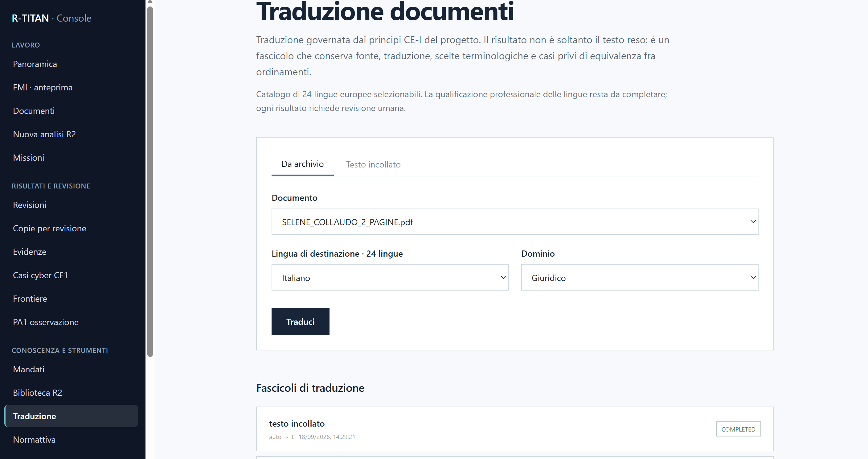Open the testo incollato translation file
Screen dimensions: 868x459
[x=515, y=429]
